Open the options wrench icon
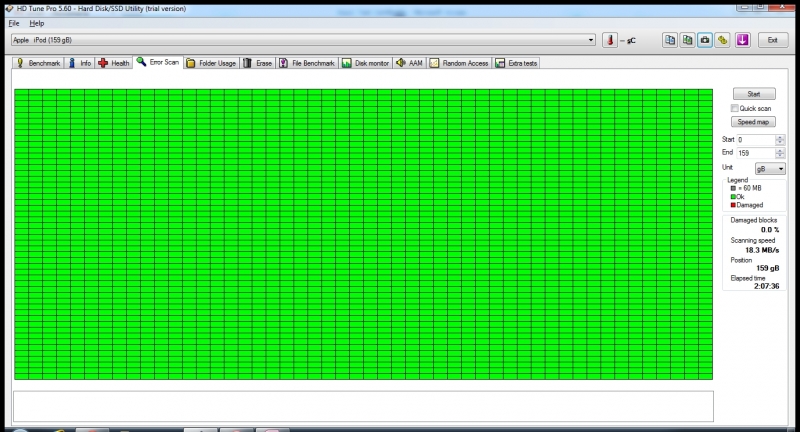The width and height of the screenshot is (800, 432). tap(722, 40)
